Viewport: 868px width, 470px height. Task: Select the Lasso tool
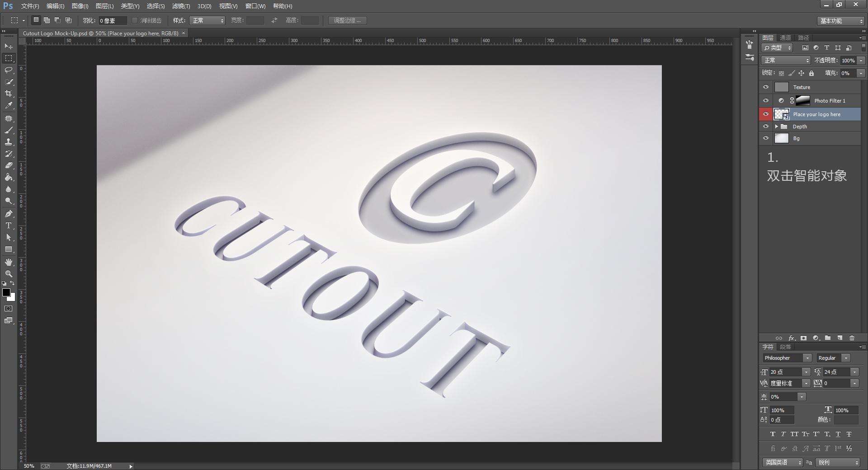coord(9,70)
